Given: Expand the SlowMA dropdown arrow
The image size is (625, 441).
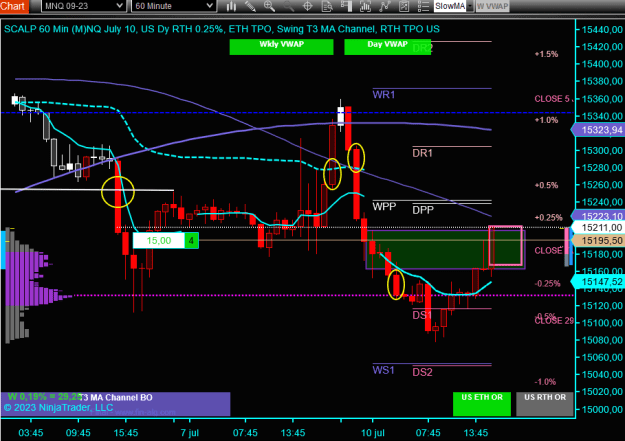Looking at the screenshot, I should pos(470,6).
